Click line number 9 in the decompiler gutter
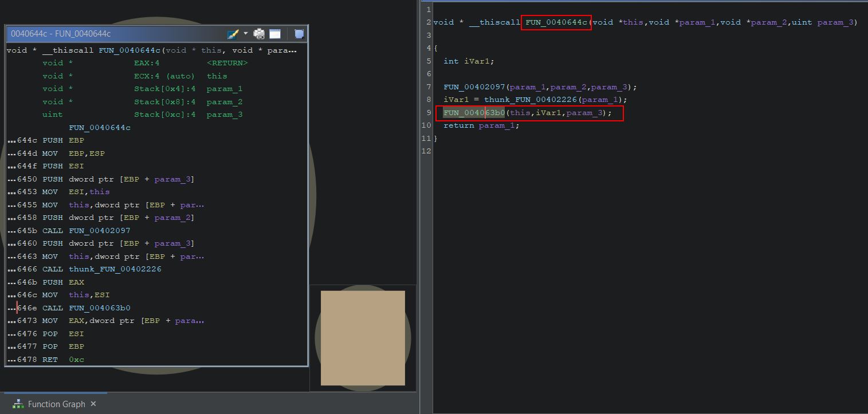Screen dimensions: 868x414 (x=429, y=113)
